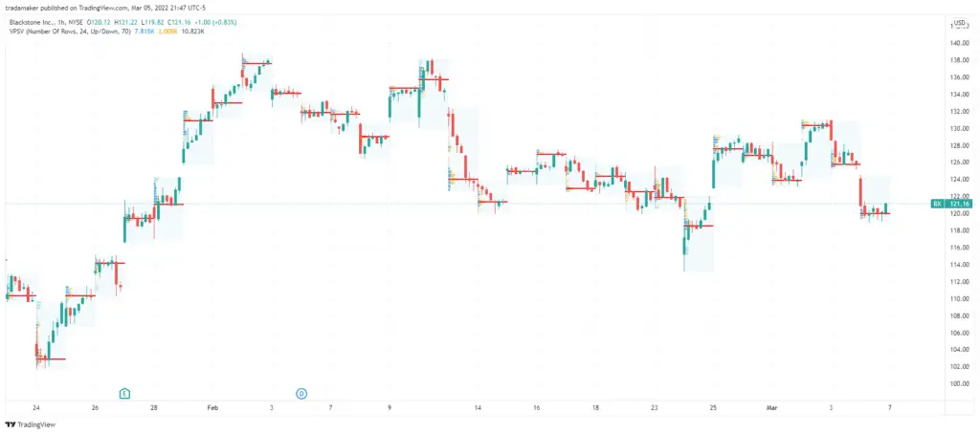The height and width of the screenshot is (434, 980).
Task: Click the TradingView.com publish header text
Action: pos(105,9)
